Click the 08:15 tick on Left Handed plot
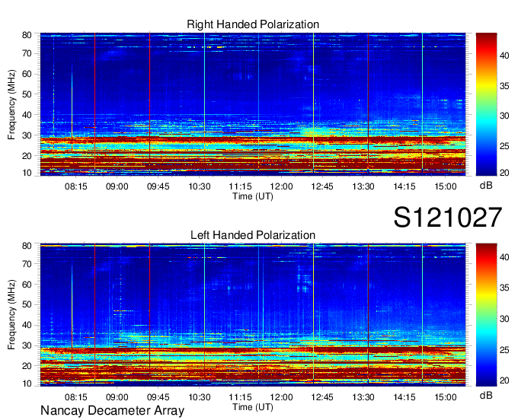Screen dimensions: 518x420 [x=76, y=397]
